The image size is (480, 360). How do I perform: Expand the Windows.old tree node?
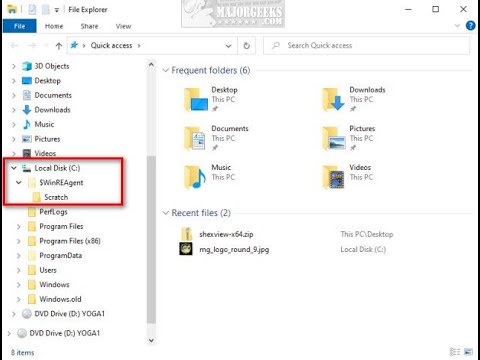click(x=19, y=299)
